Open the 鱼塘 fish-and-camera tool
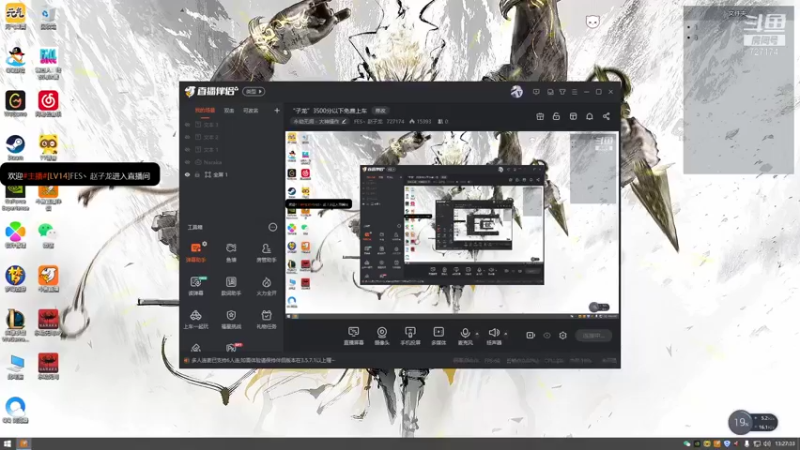This screenshot has width=800, height=450. 231,252
